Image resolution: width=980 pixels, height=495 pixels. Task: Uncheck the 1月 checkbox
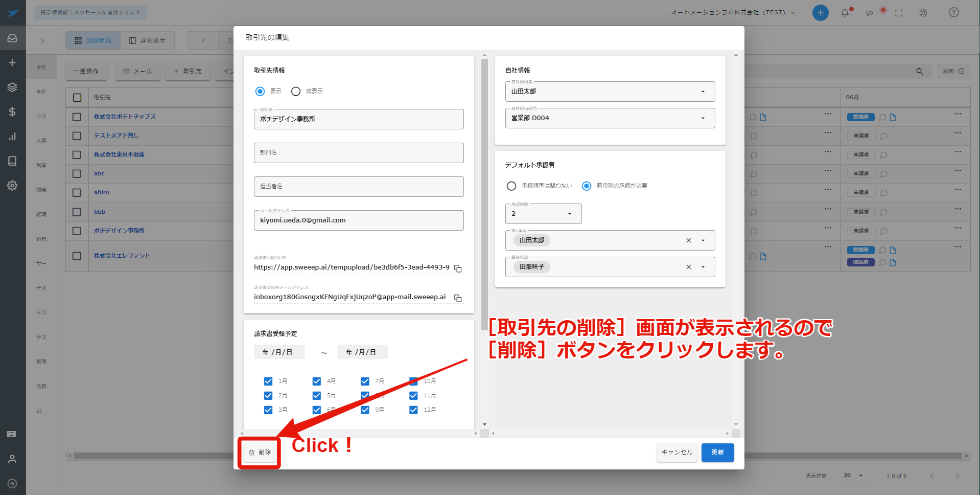tap(268, 381)
